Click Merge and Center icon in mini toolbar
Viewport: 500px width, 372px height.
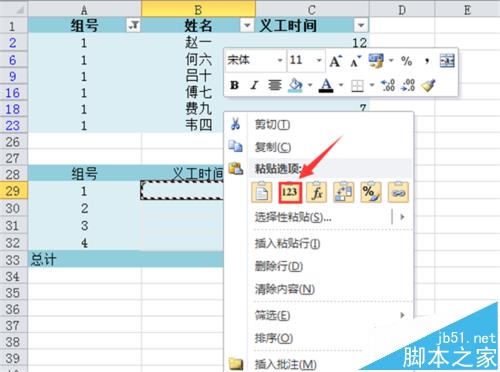pos(447,61)
